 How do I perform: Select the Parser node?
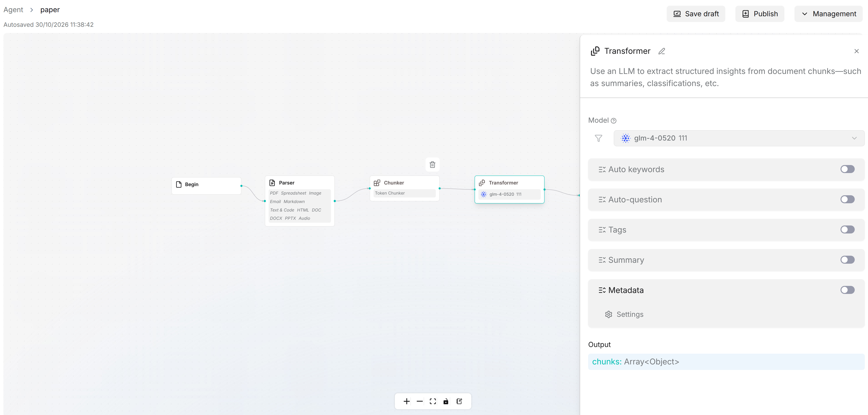tap(300, 201)
